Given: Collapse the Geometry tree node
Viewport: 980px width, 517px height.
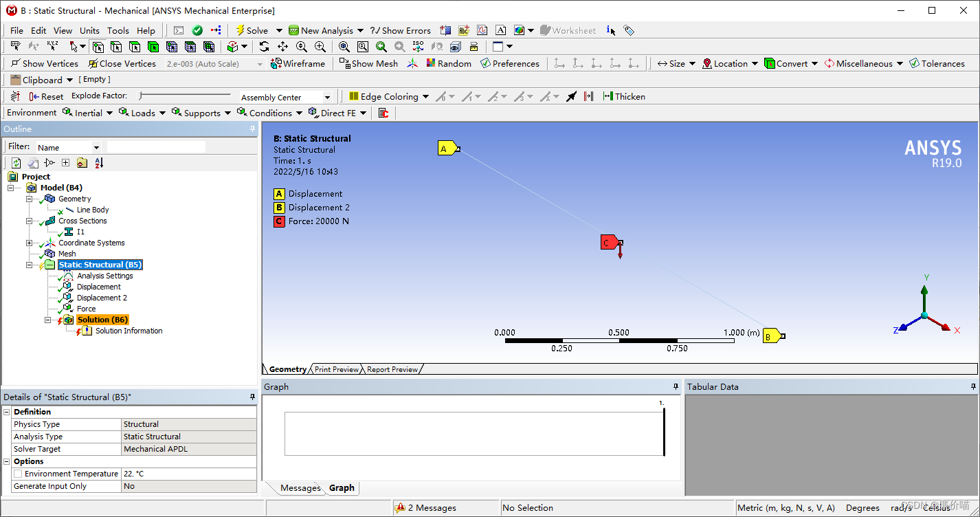Looking at the screenshot, I should [x=30, y=199].
